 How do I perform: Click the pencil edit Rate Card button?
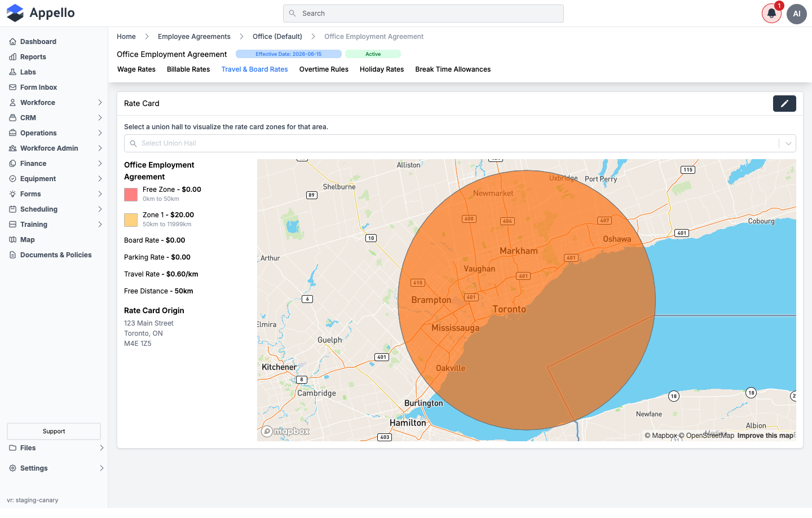coord(784,103)
